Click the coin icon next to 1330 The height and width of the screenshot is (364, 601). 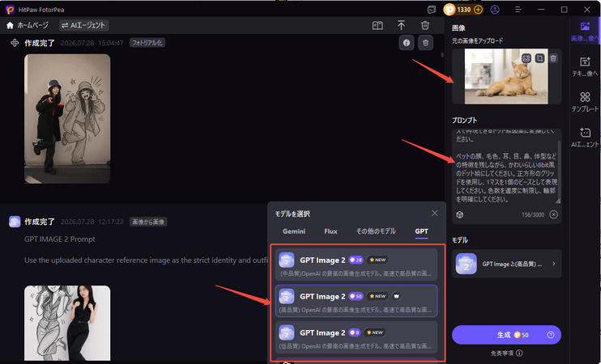tap(450, 10)
